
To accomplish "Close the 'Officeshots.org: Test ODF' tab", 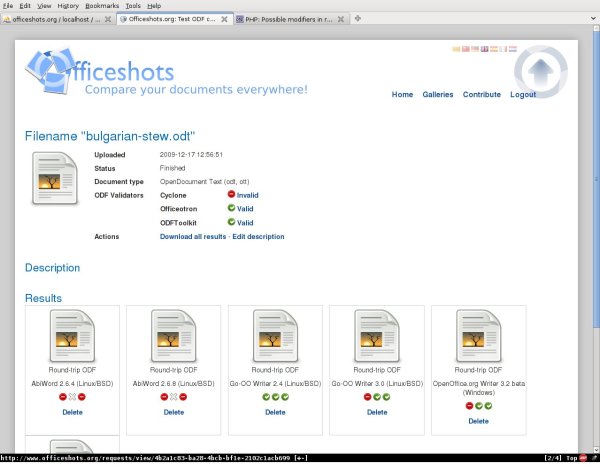I will [x=224, y=19].
